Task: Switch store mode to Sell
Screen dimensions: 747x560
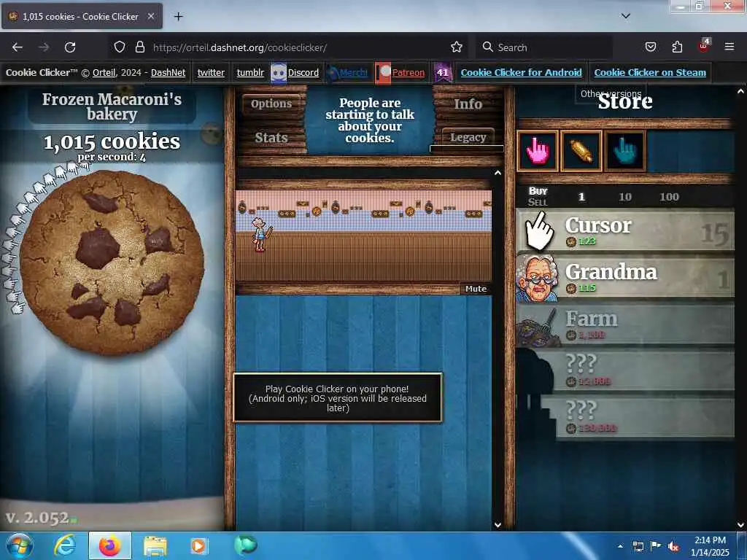Action: pos(538,202)
